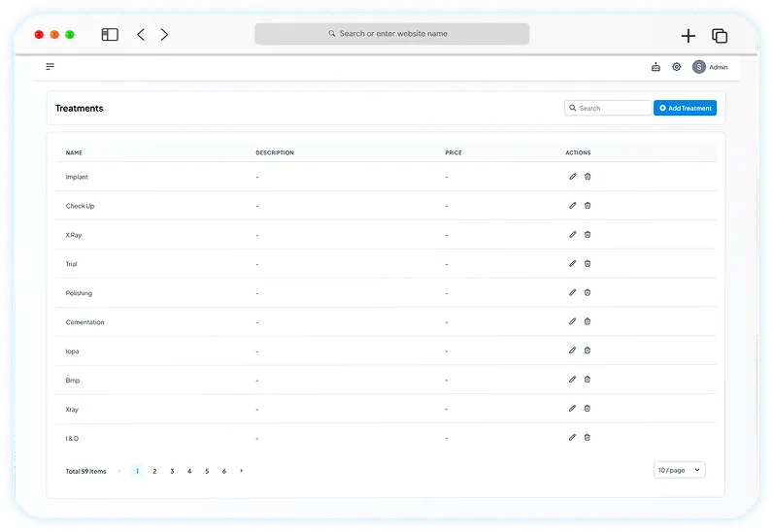Edit the X Ray treatment row
The height and width of the screenshot is (532, 773).
(572, 235)
